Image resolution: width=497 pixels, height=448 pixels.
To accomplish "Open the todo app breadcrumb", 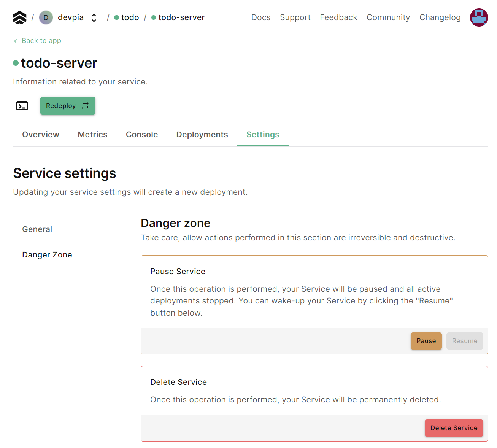I will (x=130, y=17).
